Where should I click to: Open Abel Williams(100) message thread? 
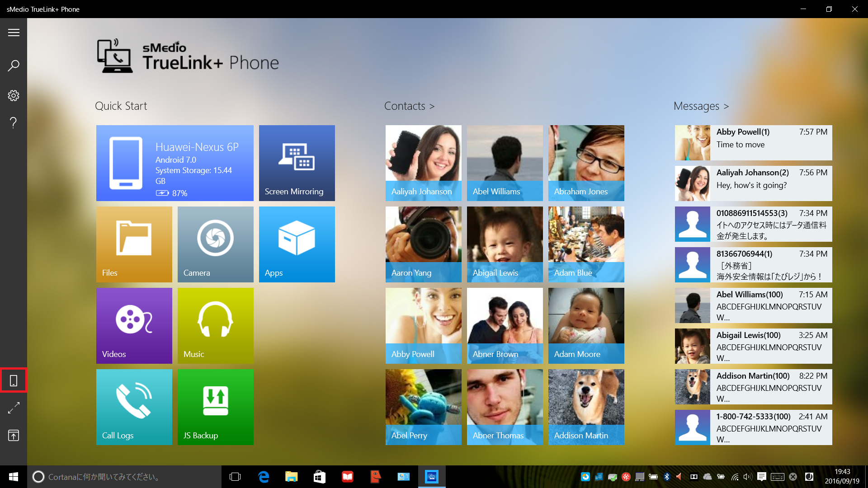754,305
